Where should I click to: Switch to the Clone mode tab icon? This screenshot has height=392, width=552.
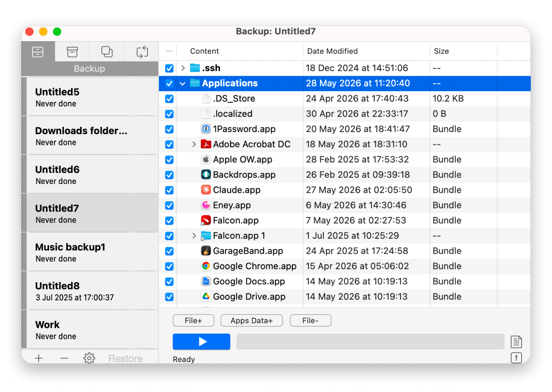pyautogui.click(x=107, y=52)
